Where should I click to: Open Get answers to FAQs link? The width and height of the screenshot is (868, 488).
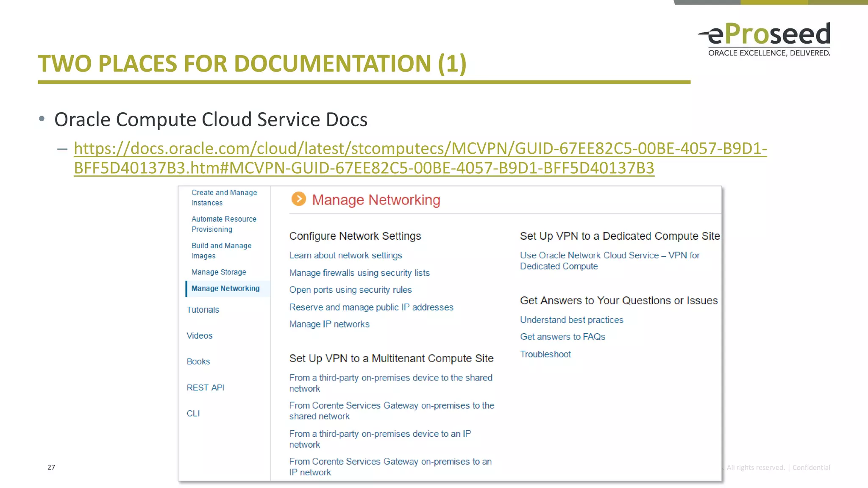(562, 337)
